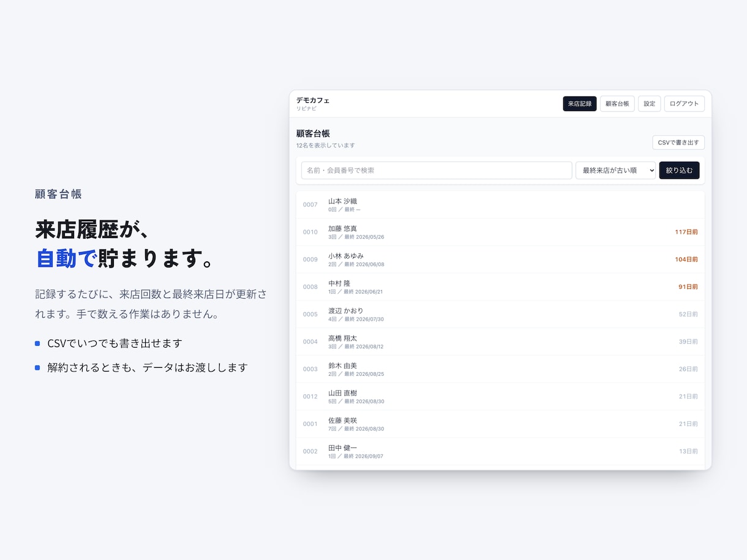Open the 来店記録 tab
This screenshot has width=747, height=560.
579,104
